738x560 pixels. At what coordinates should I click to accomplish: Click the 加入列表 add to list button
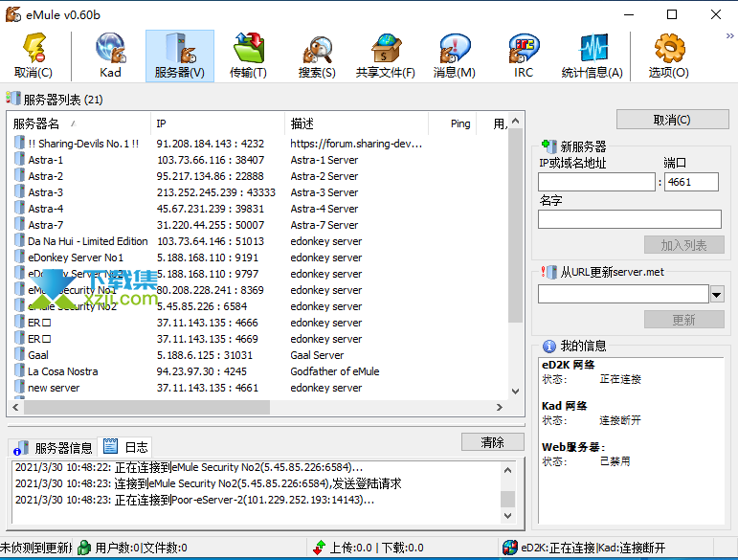tap(683, 245)
